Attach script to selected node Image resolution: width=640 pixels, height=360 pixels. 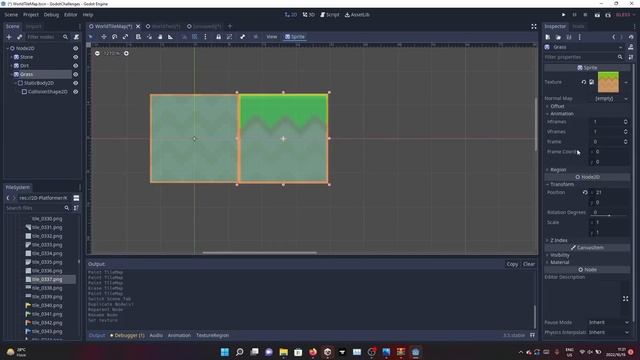coord(76,37)
